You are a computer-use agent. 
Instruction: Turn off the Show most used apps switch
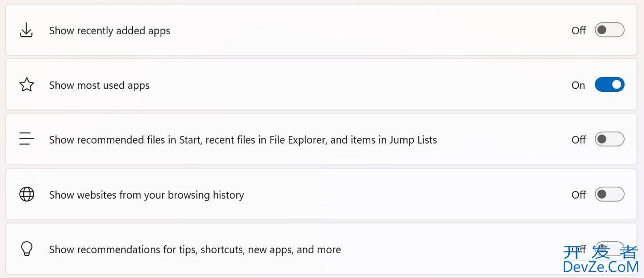point(609,85)
